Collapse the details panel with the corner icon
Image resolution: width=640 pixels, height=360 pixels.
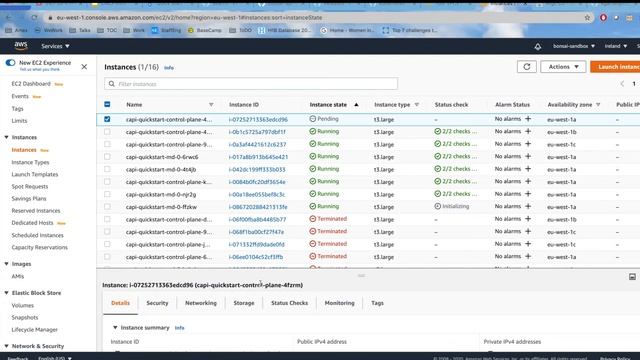(x=632, y=277)
